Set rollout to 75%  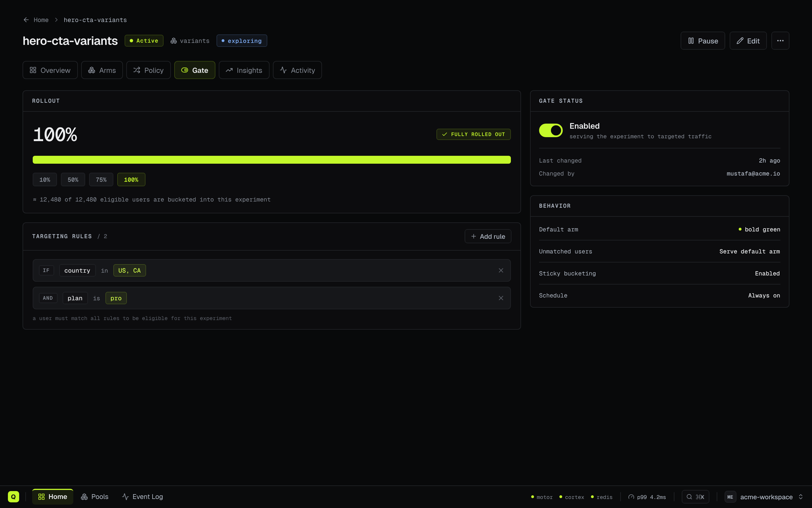[x=101, y=179]
